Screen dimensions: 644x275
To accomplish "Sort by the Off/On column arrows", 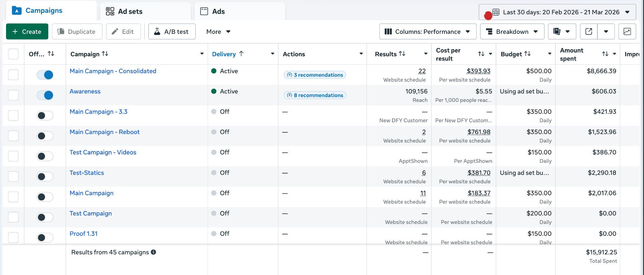I will [x=51, y=54].
